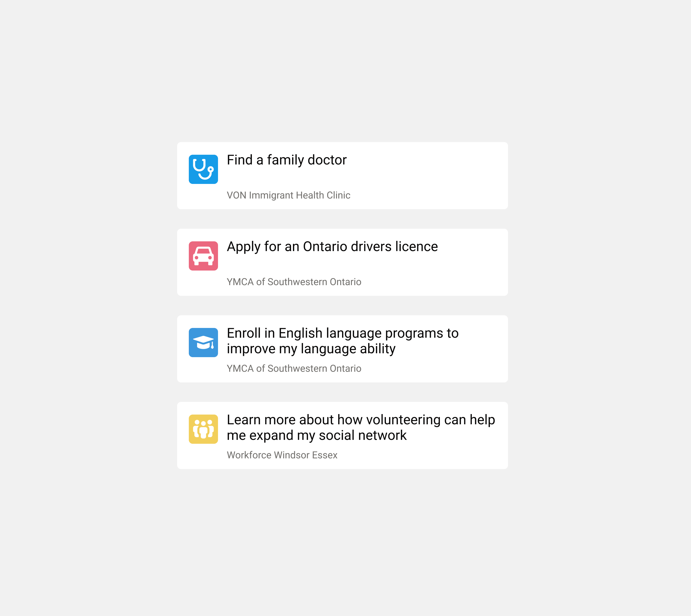Open the Ontario drivers licence card
This screenshot has width=691, height=616.
point(342,262)
